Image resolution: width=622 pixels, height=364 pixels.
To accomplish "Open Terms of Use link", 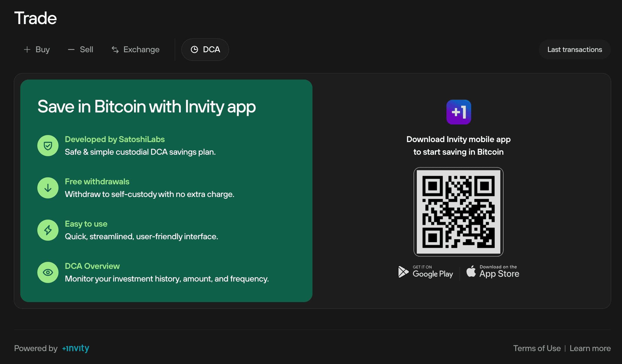I will coord(537,348).
